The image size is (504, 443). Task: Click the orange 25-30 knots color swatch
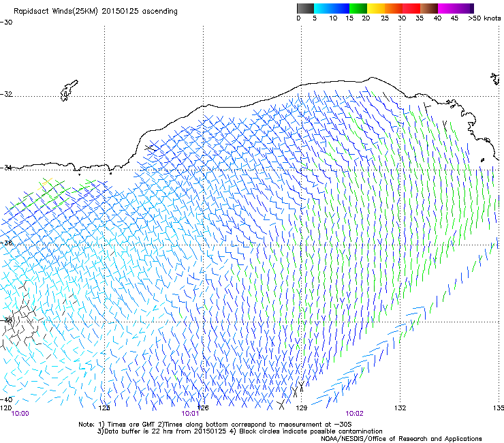(394, 8)
